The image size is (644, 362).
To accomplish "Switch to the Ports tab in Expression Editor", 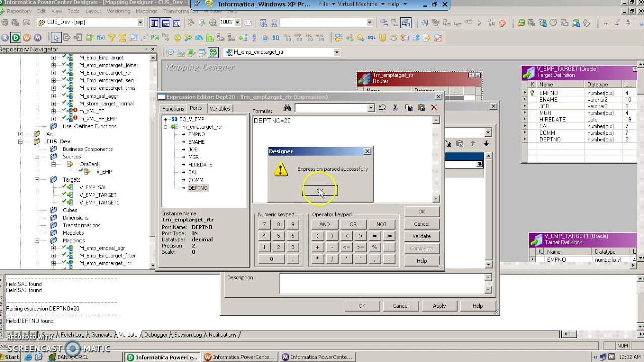I will tap(196, 108).
